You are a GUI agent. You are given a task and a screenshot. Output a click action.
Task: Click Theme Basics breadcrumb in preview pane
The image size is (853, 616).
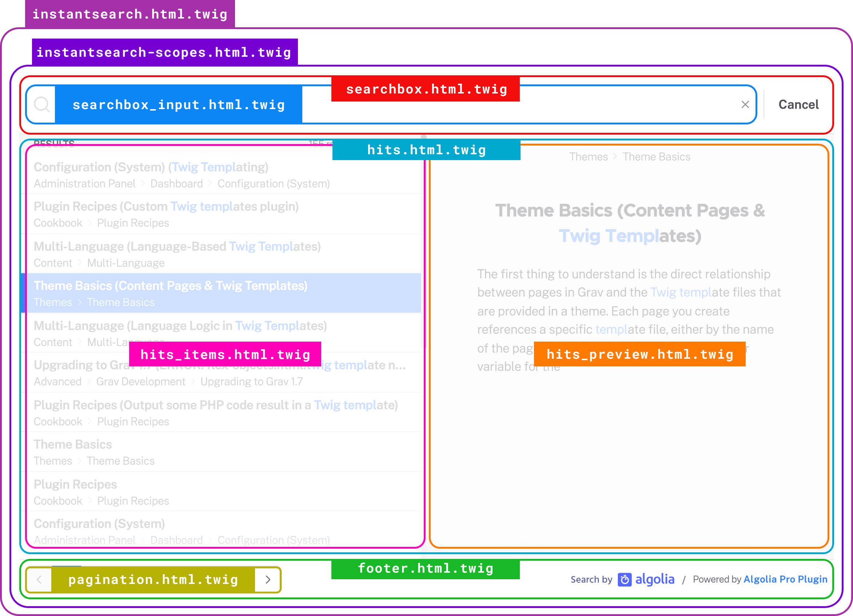coord(656,156)
